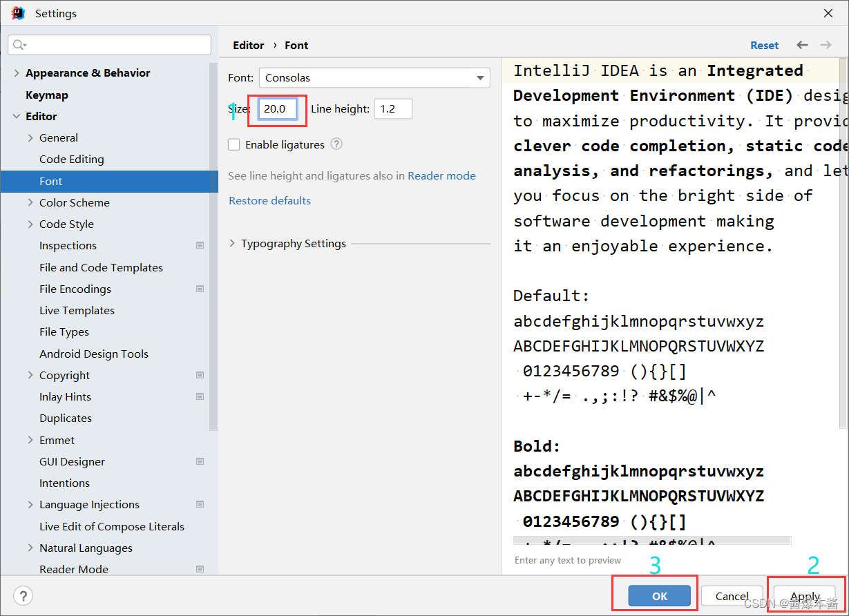Go back using the left arrow icon

(802, 45)
